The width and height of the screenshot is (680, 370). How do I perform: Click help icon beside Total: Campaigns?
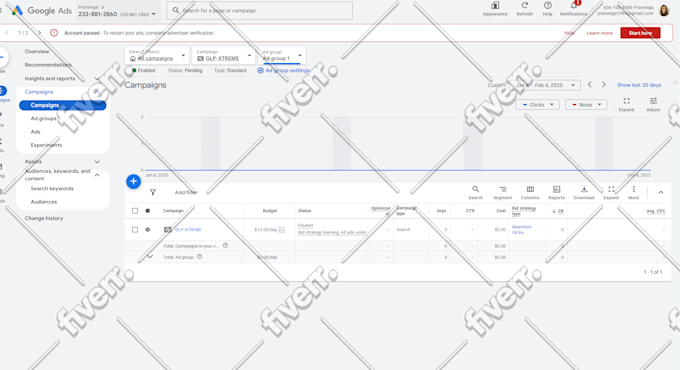[x=226, y=246]
